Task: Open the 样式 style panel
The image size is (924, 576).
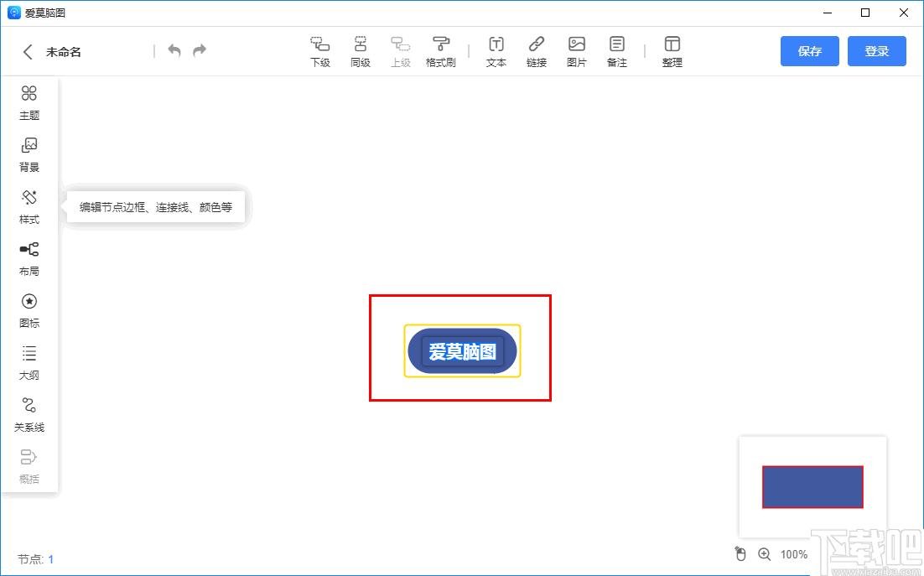Action: pos(29,206)
